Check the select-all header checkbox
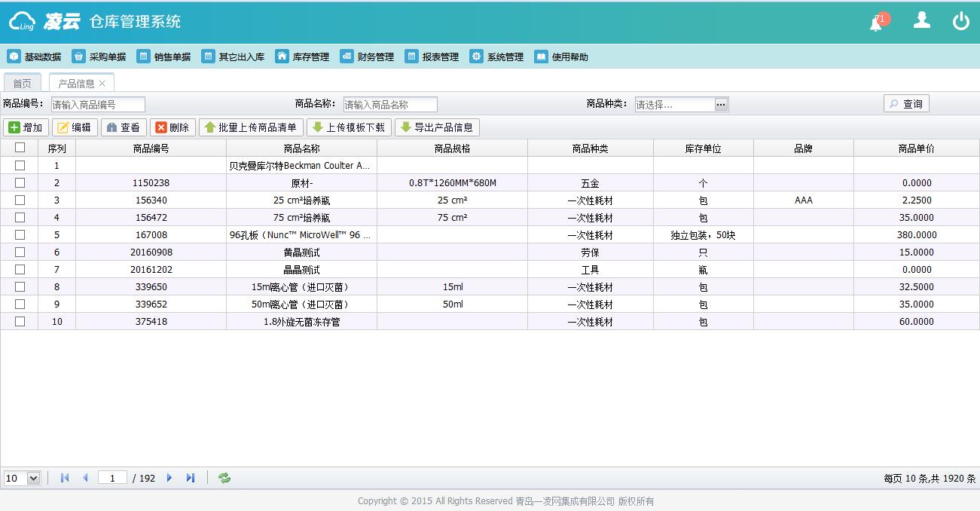The height and width of the screenshot is (511, 980). coord(20,148)
